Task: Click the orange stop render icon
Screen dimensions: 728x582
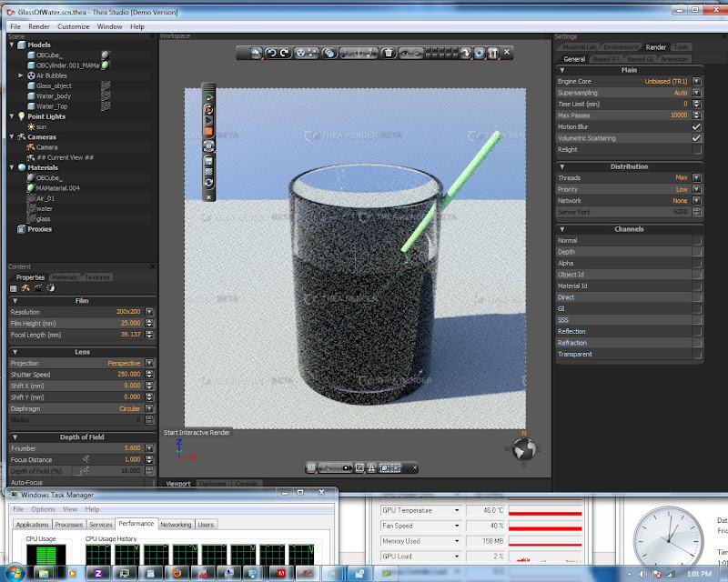Action: pyautogui.click(x=208, y=132)
